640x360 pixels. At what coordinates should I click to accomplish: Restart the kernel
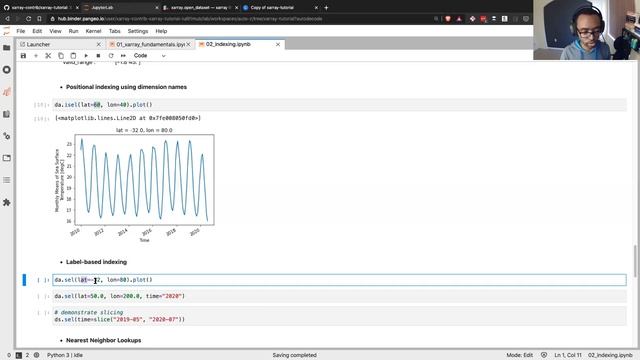[x=111, y=56]
